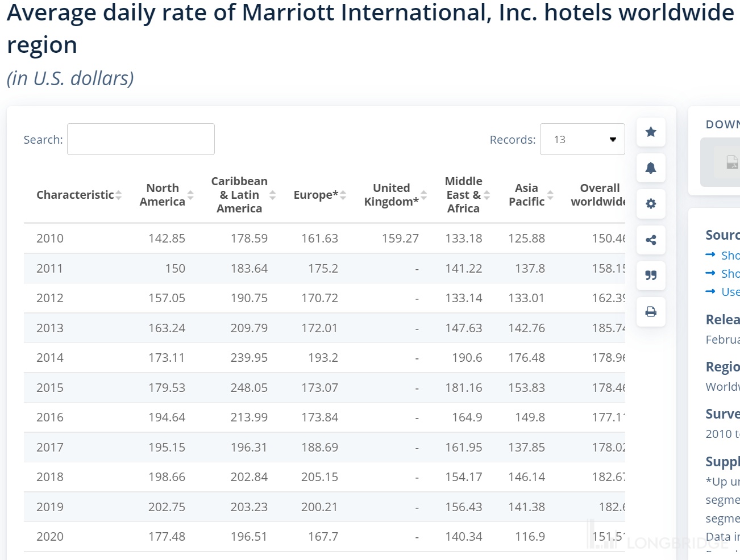Sort table by Middle East & Africa

487,195
